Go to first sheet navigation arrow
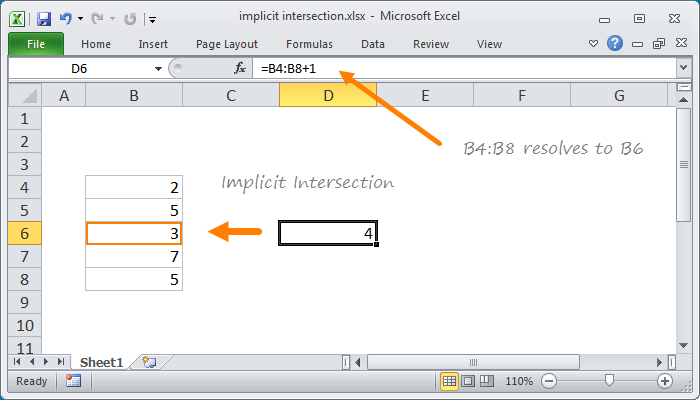This screenshot has width=700, height=400. [17, 362]
